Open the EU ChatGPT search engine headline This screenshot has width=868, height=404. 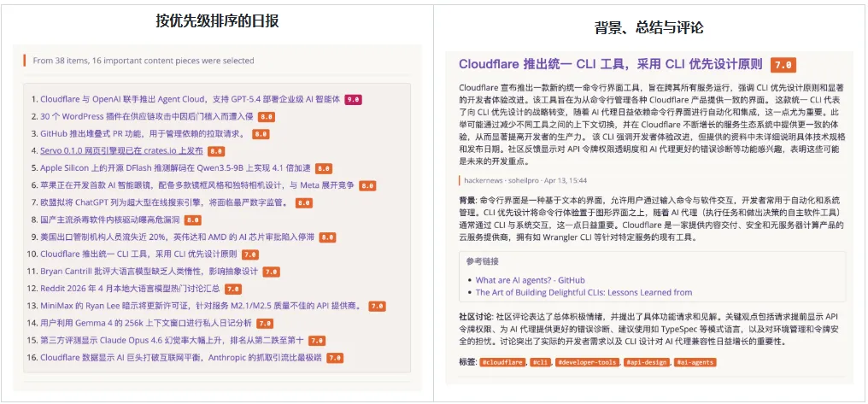(164, 202)
